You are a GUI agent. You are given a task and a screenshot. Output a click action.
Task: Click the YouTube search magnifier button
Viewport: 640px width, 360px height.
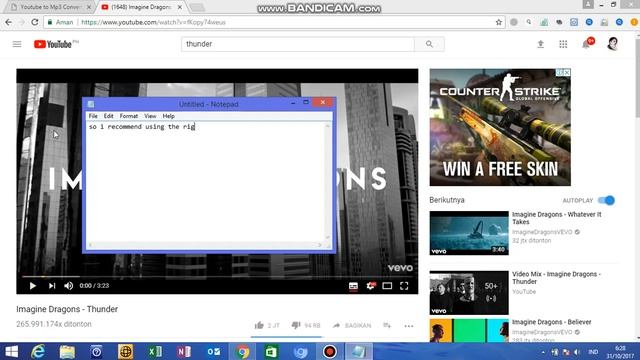[x=429, y=44]
